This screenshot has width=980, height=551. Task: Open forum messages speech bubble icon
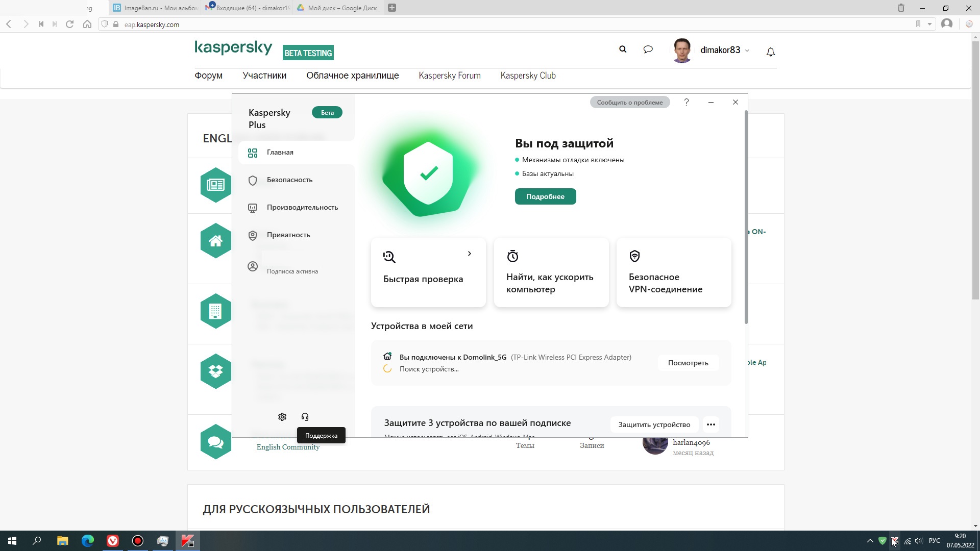click(x=648, y=49)
